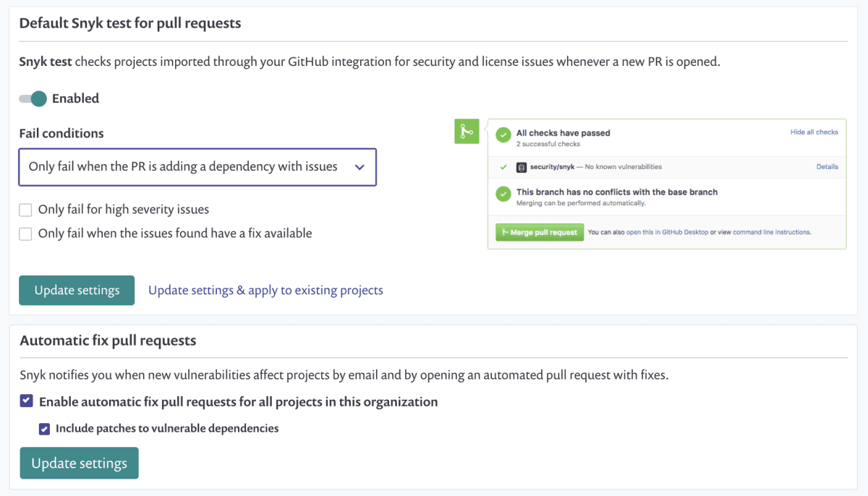Click Hide all checks in the preview

pyautogui.click(x=814, y=132)
